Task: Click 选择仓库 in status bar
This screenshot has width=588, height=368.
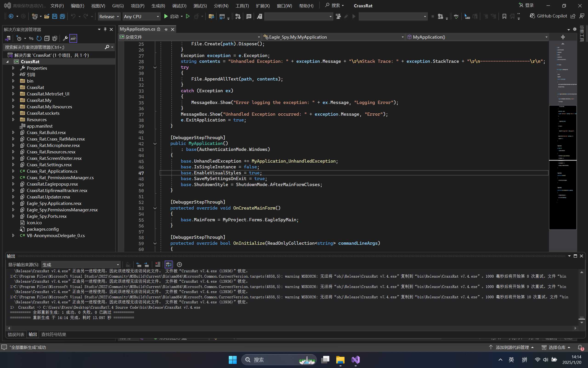Action: coord(556,347)
